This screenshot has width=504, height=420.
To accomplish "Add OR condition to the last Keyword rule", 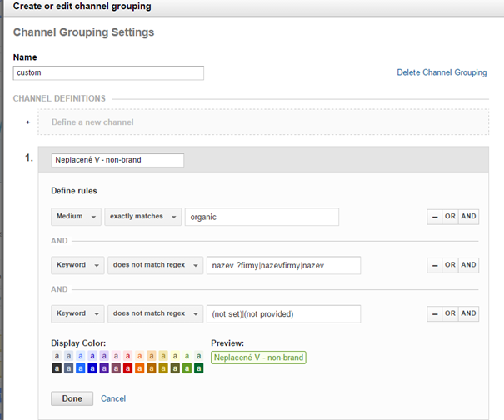I will [x=450, y=313].
